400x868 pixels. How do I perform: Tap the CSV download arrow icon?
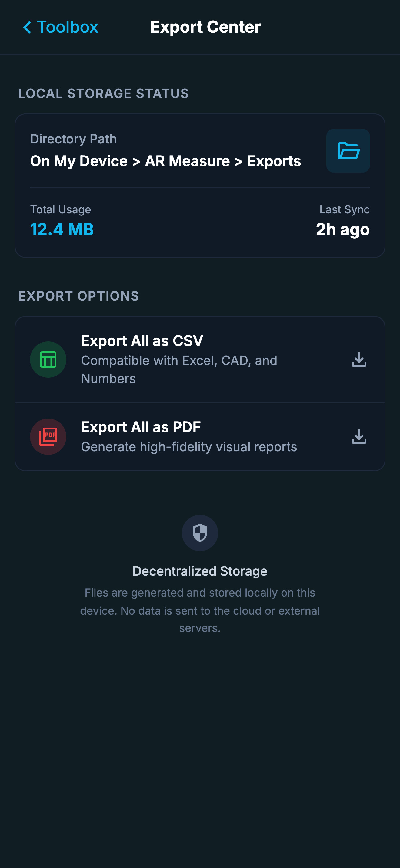359,360
